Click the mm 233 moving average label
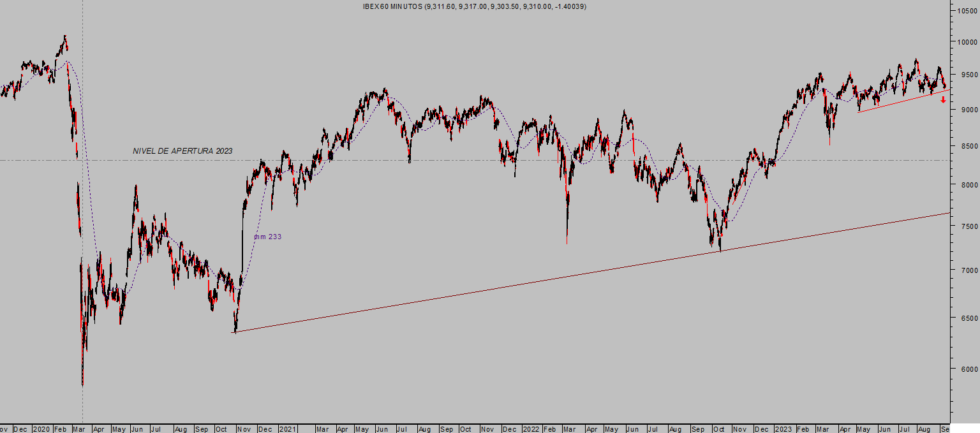Image resolution: width=980 pixels, height=433 pixels. pos(268,237)
